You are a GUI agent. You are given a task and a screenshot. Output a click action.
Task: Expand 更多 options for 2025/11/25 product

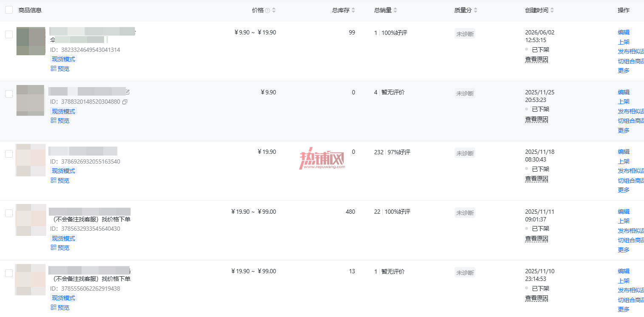(x=624, y=130)
